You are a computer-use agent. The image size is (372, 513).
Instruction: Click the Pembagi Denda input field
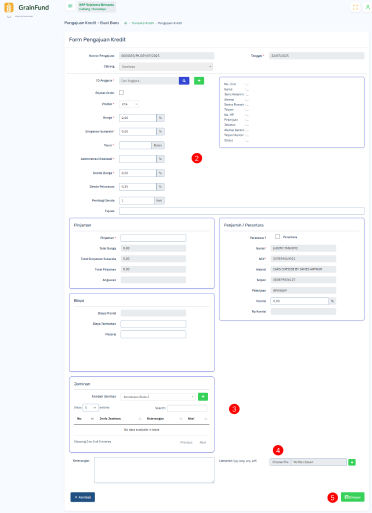(137, 200)
